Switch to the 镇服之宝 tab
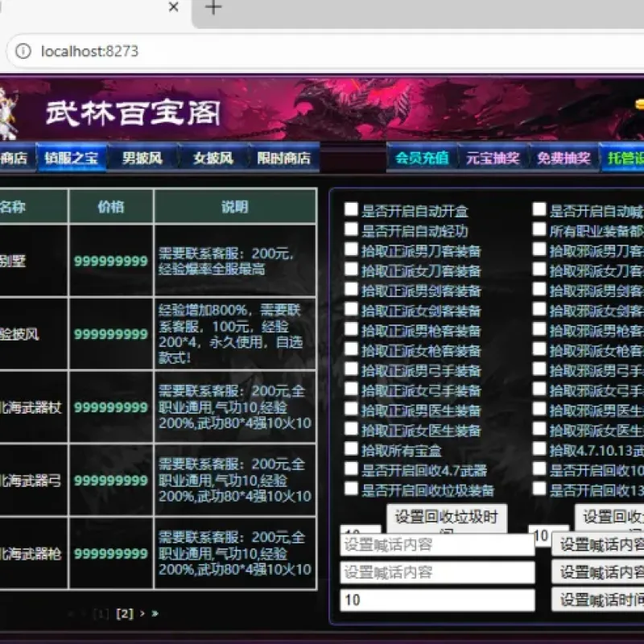The width and height of the screenshot is (644, 644). (72, 158)
